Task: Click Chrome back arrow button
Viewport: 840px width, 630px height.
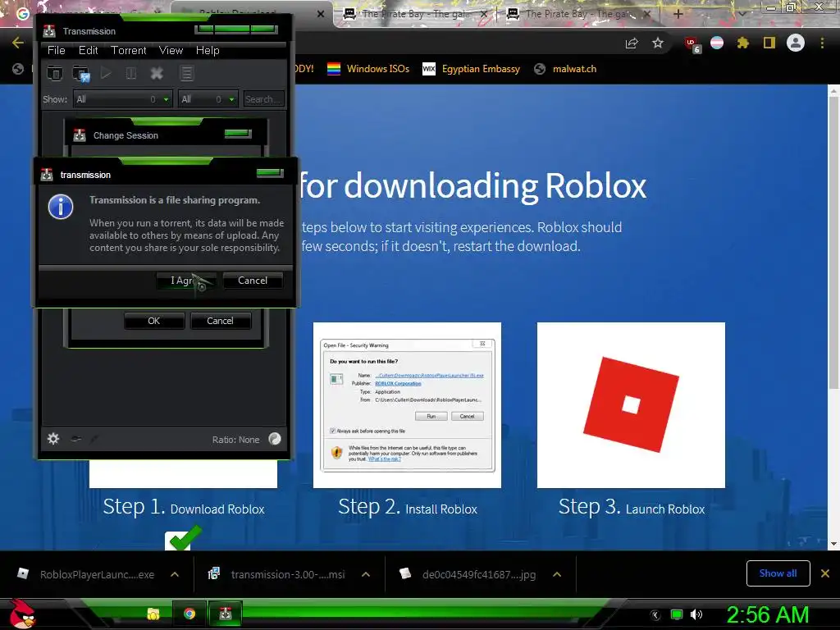Action: point(18,43)
